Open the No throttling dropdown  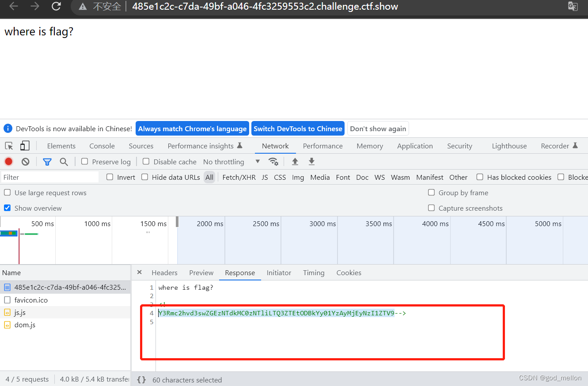(x=231, y=162)
